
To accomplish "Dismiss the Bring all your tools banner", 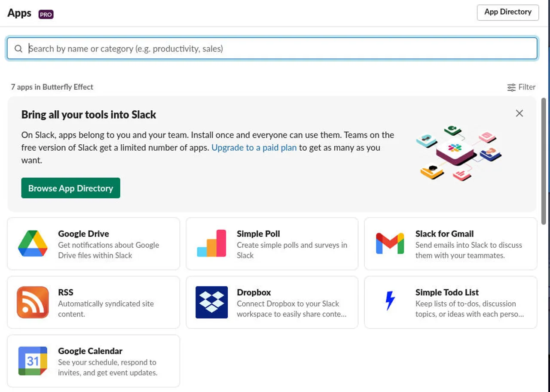I will click(519, 113).
